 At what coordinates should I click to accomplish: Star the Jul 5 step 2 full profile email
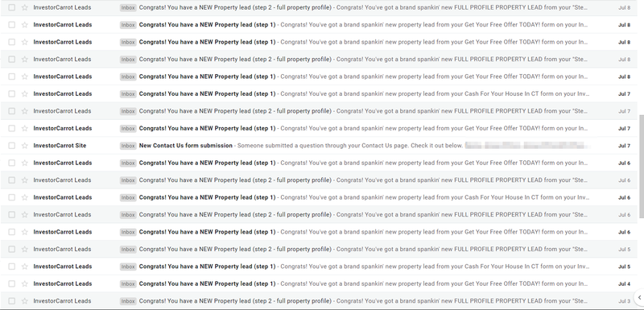[25, 249]
